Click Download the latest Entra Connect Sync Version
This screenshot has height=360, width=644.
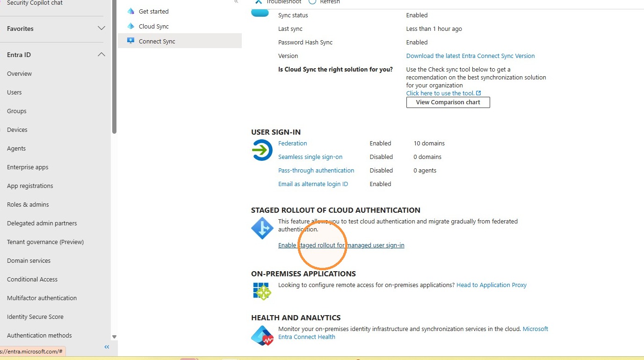click(x=470, y=56)
